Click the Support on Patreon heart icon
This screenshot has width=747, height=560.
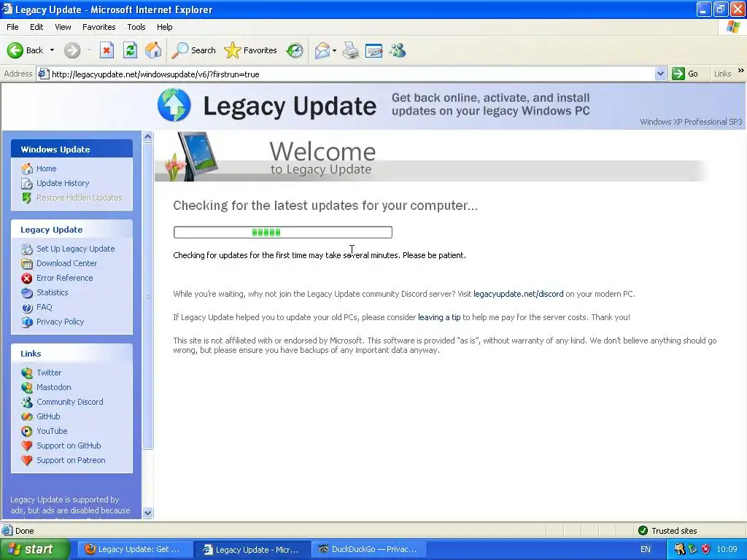point(27,461)
